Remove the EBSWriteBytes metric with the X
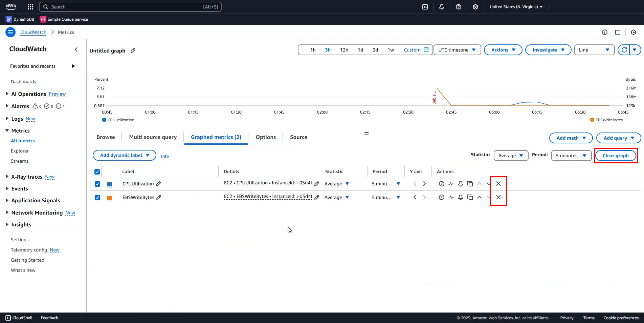Viewport: 644px width, 323px height. (498, 197)
